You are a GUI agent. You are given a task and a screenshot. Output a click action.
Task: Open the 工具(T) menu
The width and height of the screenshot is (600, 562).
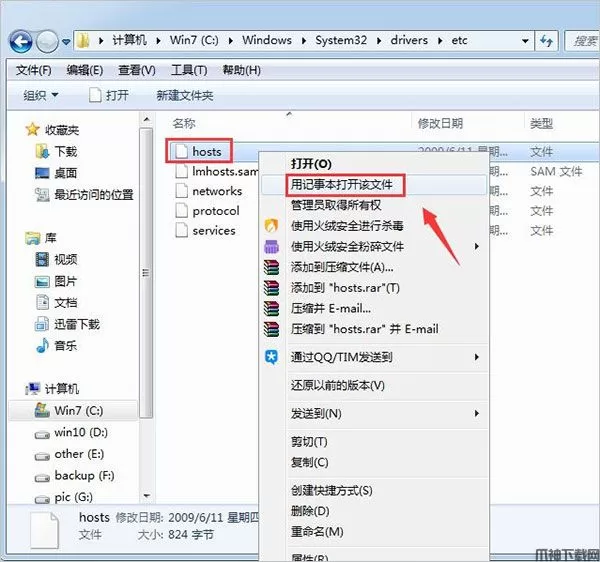point(189,70)
